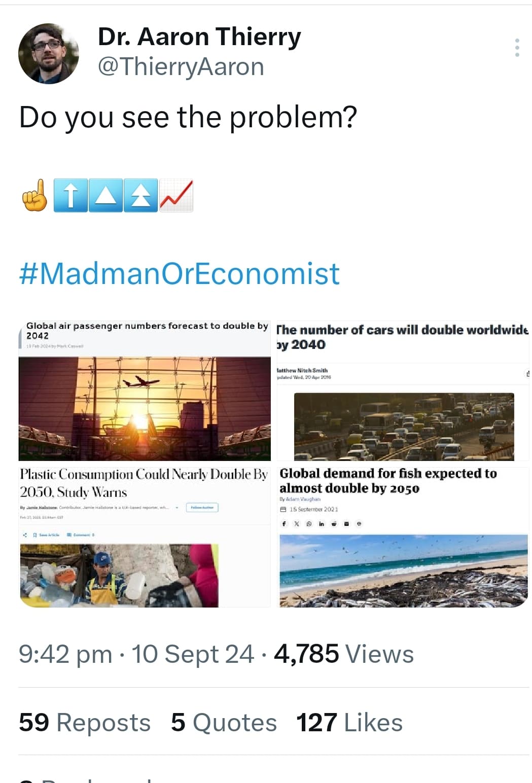Viewport: 532px width, 783px height.
Task: Show the 5 Quotes list
Action: (x=224, y=722)
